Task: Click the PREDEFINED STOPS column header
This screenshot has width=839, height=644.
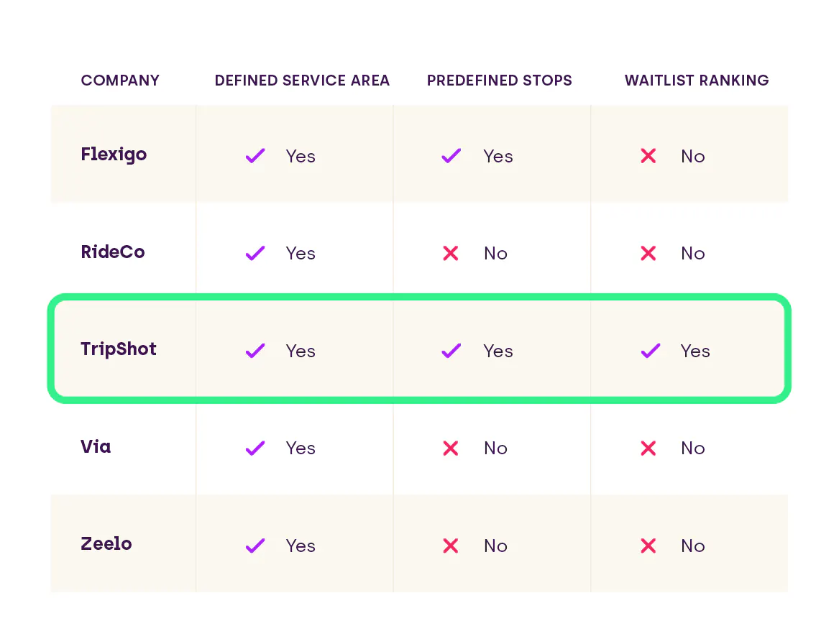Action: (499, 80)
